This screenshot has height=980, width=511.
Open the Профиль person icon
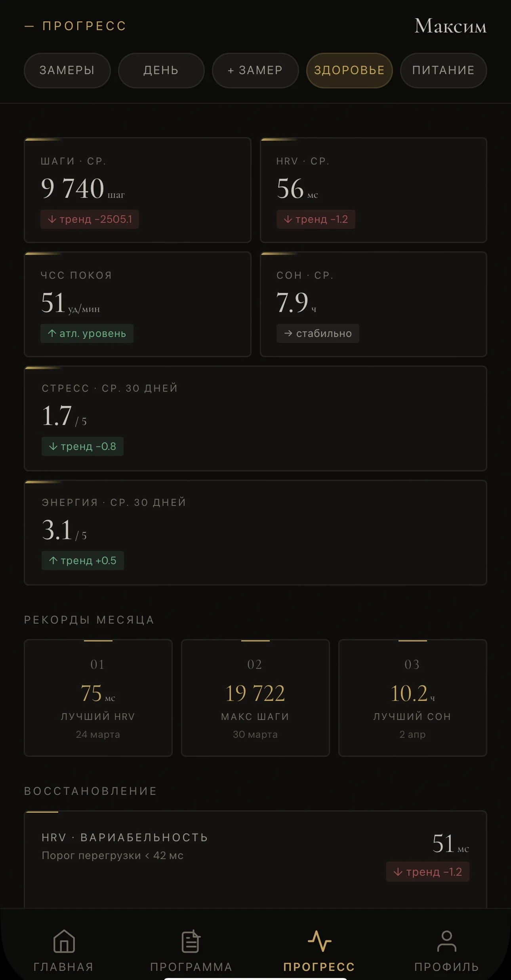446,942
